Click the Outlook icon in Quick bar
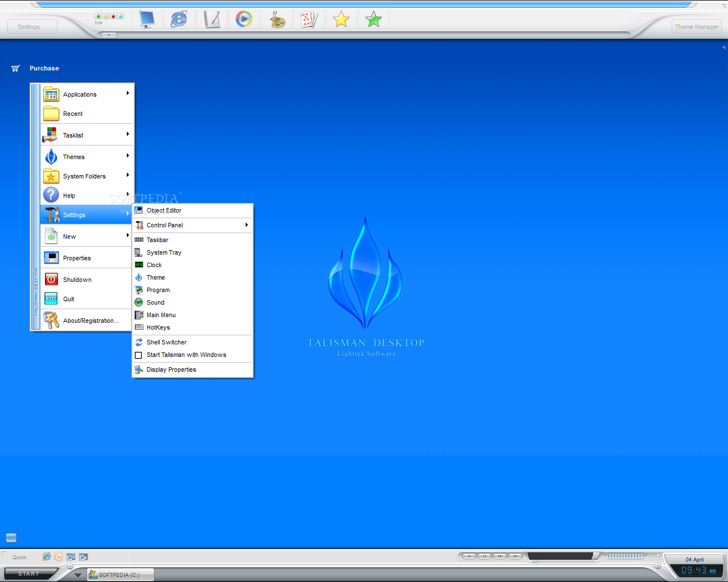 [59, 557]
